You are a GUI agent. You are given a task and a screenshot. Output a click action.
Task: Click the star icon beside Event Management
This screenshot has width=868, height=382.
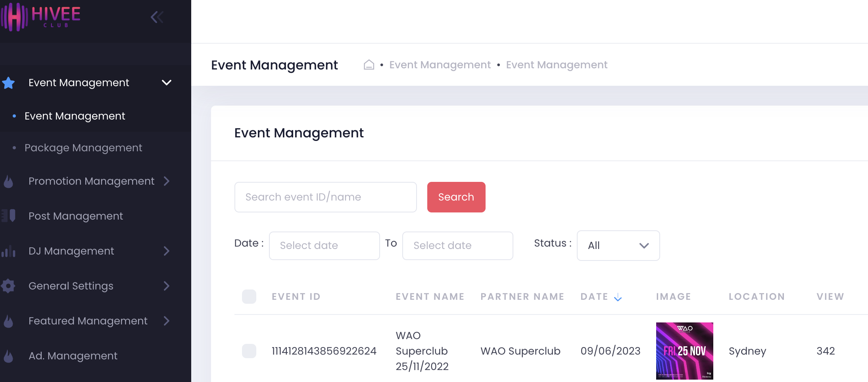(8, 83)
